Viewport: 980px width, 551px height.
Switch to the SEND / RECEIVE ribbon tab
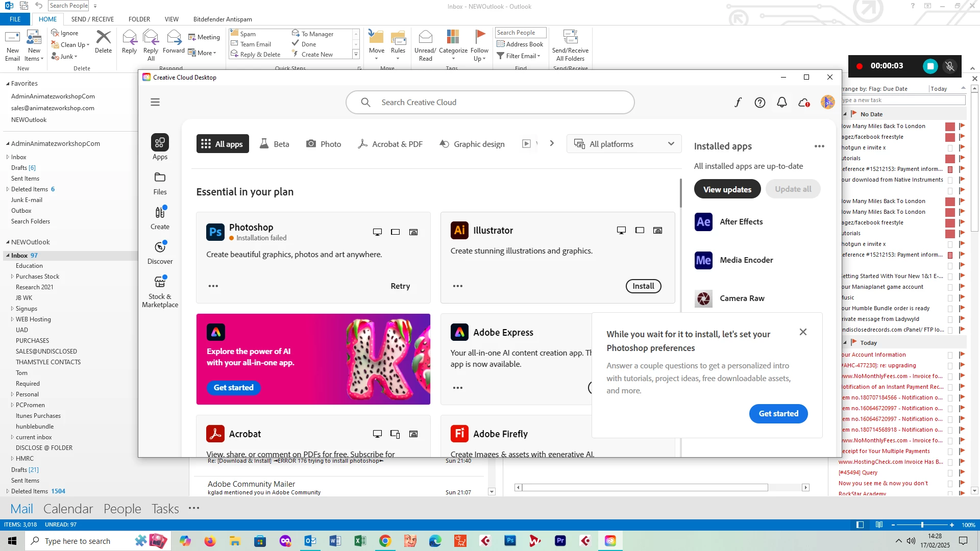(92, 19)
